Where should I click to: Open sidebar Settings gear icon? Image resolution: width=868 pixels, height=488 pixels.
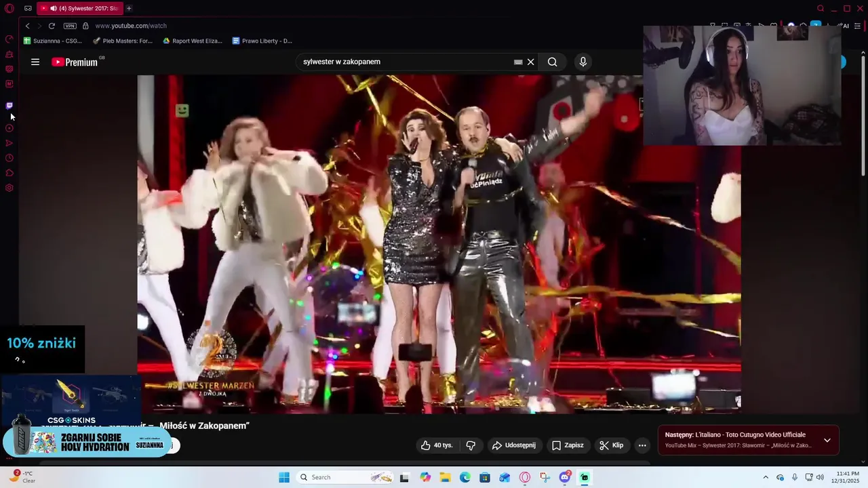(x=9, y=188)
